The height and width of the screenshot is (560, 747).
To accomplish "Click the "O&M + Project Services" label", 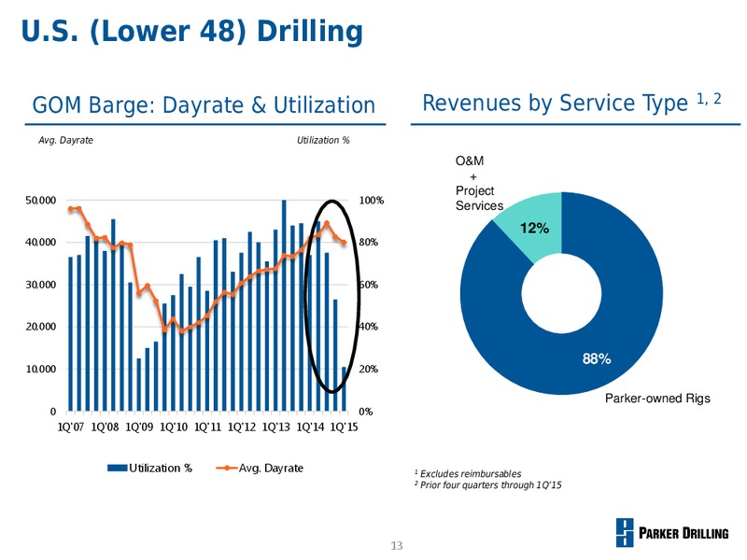I will point(479,183).
